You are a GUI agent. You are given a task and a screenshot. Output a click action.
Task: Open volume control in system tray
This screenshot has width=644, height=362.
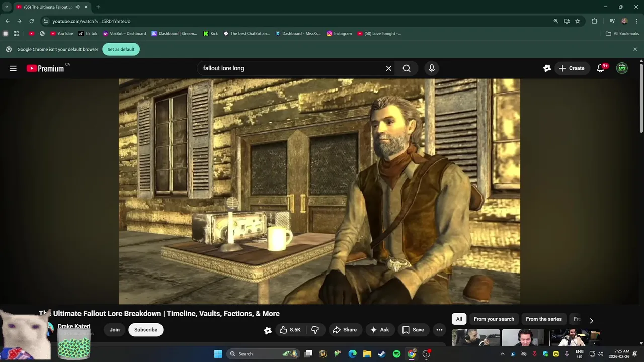[x=600, y=354]
